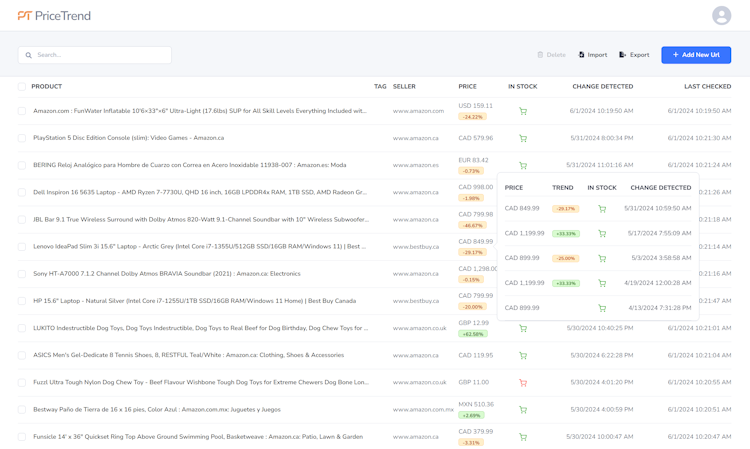Viewport: 750px width, 449px height.
Task: Check the ASICS Gel-Dedicate row checkbox
Action: pyautogui.click(x=22, y=355)
